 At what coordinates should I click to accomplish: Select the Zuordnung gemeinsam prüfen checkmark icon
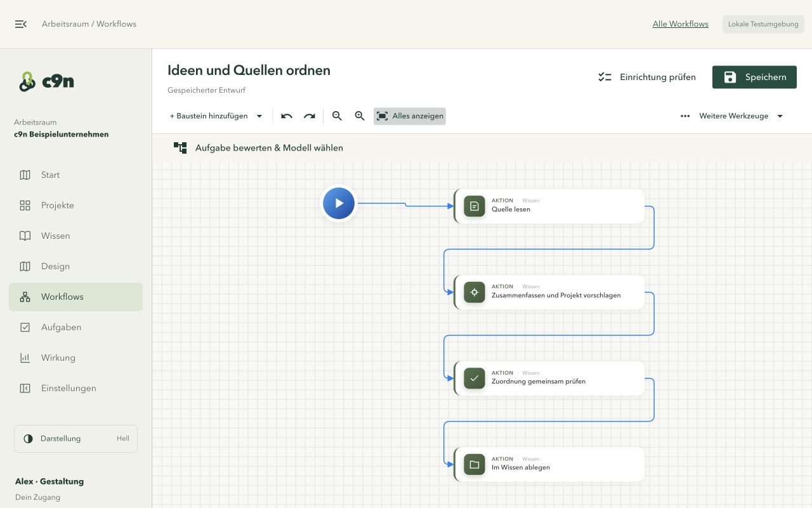coord(475,378)
